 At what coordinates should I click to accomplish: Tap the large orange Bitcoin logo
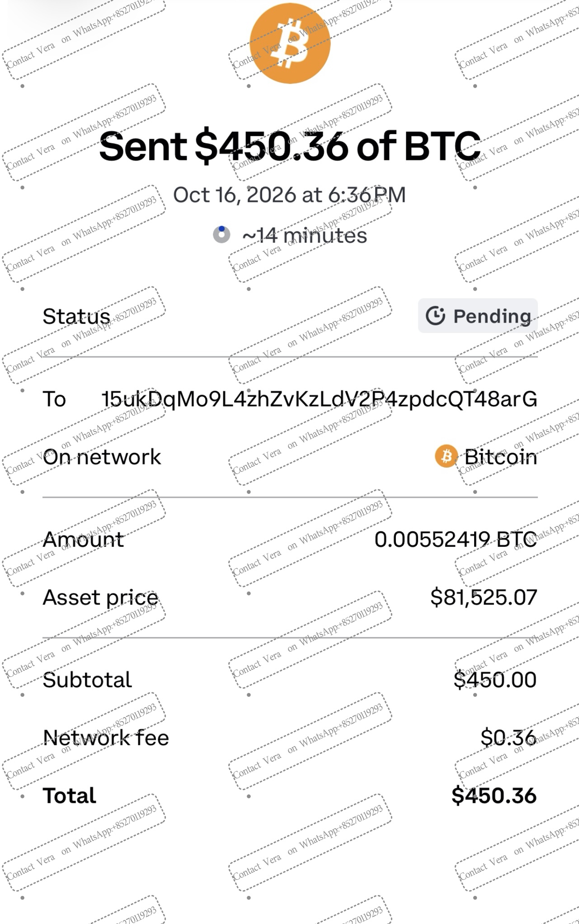coord(290,42)
